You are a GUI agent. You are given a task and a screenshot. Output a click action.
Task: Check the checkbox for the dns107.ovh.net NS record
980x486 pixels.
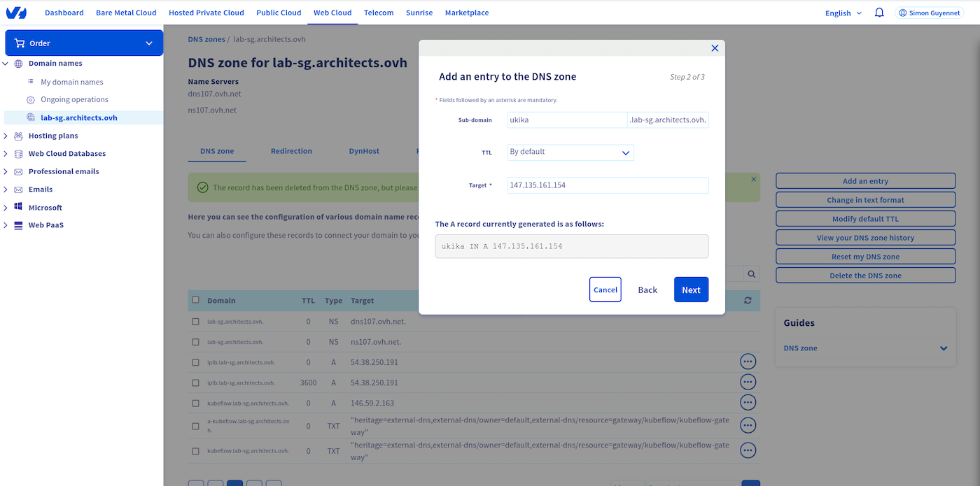tap(197, 321)
